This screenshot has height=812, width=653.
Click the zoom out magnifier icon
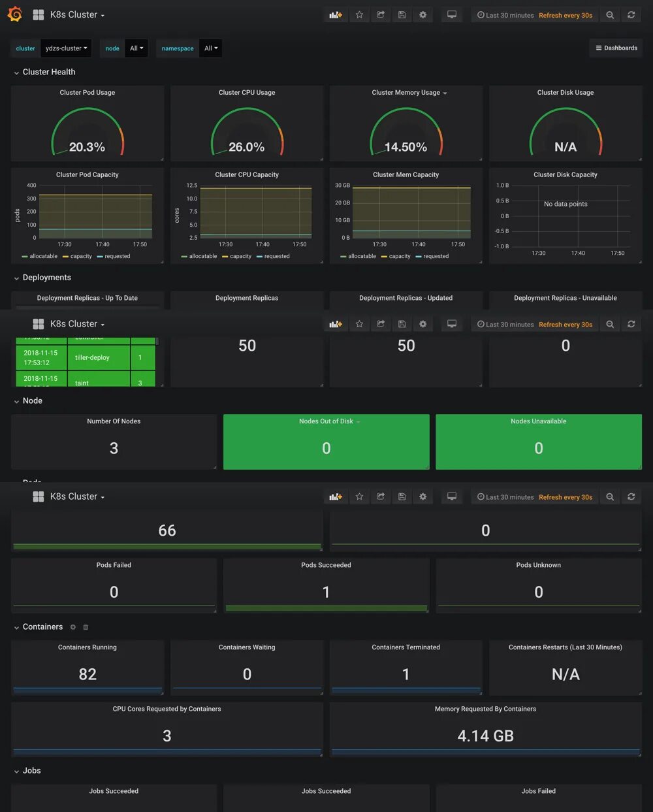click(610, 14)
